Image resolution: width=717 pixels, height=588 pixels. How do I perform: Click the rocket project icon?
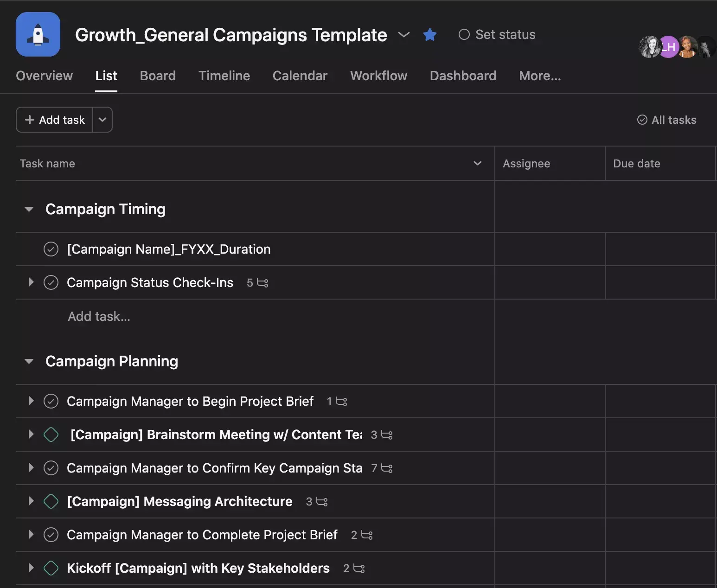pos(38,34)
